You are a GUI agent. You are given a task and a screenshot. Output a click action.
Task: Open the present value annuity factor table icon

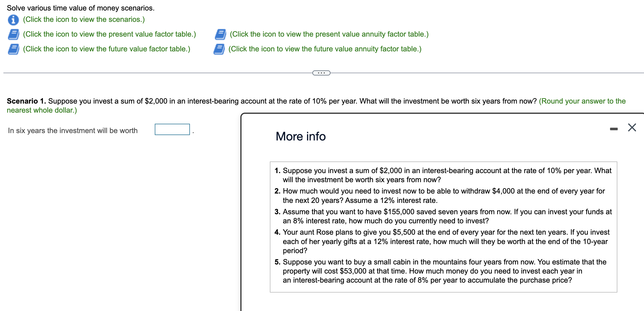click(220, 34)
